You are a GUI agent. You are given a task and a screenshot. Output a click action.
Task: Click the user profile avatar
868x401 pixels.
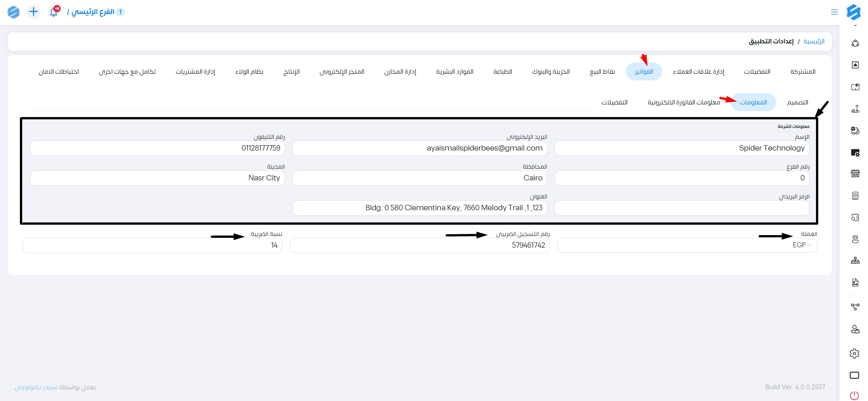click(14, 12)
